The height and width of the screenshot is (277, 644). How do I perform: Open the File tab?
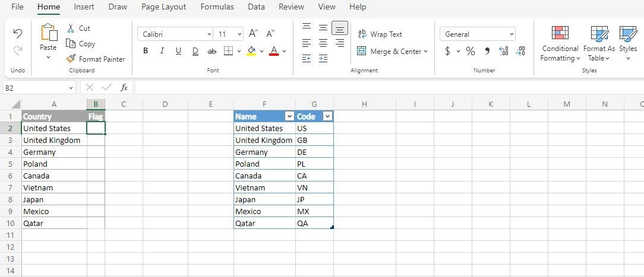tap(17, 7)
